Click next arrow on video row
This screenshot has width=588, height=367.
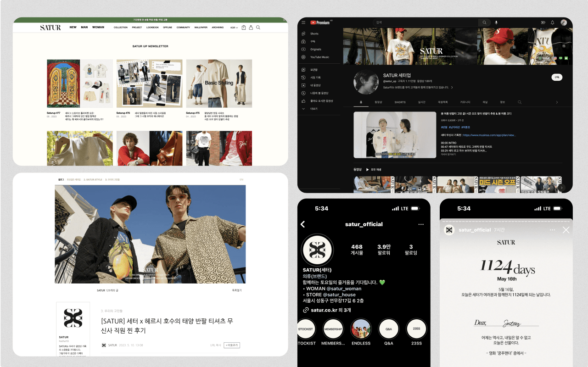561,188
